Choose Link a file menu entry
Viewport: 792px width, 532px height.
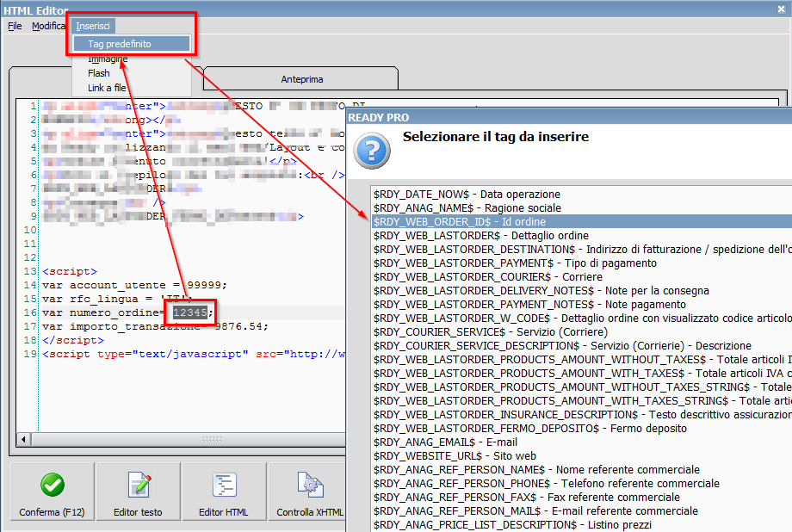pos(107,88)
